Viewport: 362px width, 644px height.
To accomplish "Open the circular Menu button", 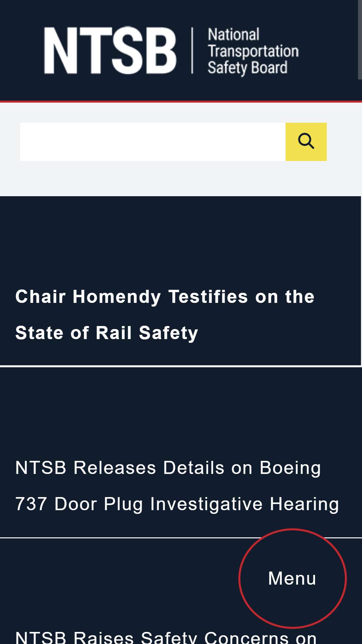I will click(292, 578).
